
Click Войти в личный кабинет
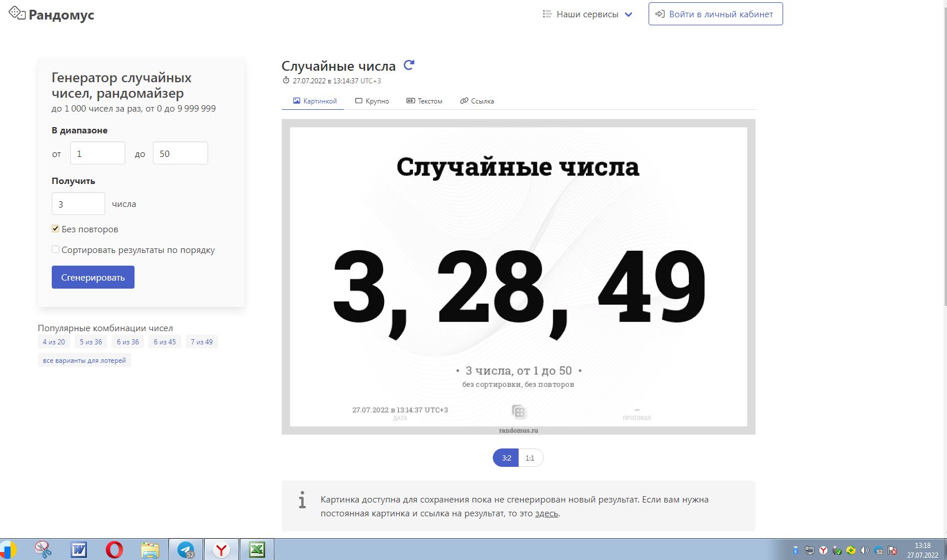(x=715, y=14)
